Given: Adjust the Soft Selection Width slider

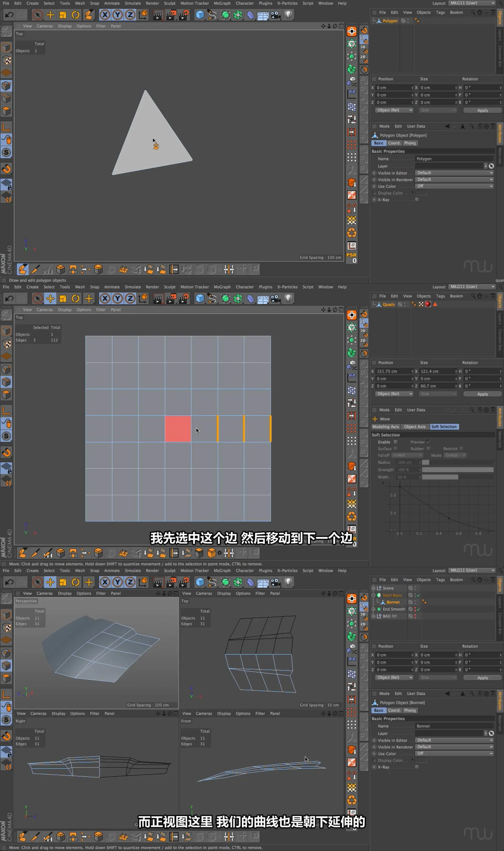Looking at the screenshot, I should [x=458, y=477].
